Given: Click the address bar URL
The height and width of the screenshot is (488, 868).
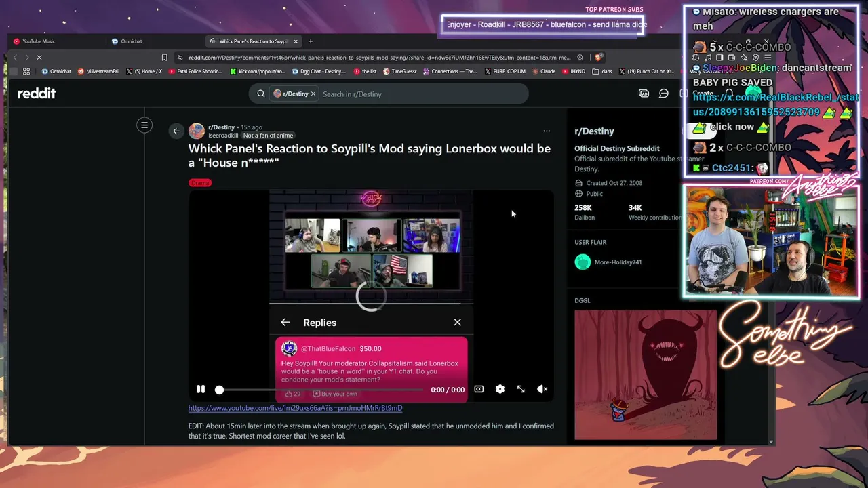Looking at the screenshot, I should [380, 58].
